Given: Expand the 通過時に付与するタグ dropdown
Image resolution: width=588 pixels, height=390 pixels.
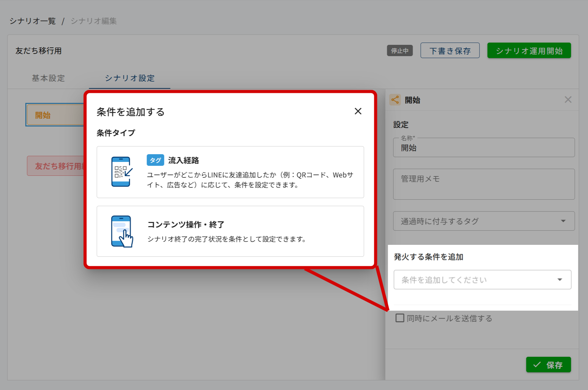Looking at the screenshot, I should pyautogui.click(x=483, y=221).
